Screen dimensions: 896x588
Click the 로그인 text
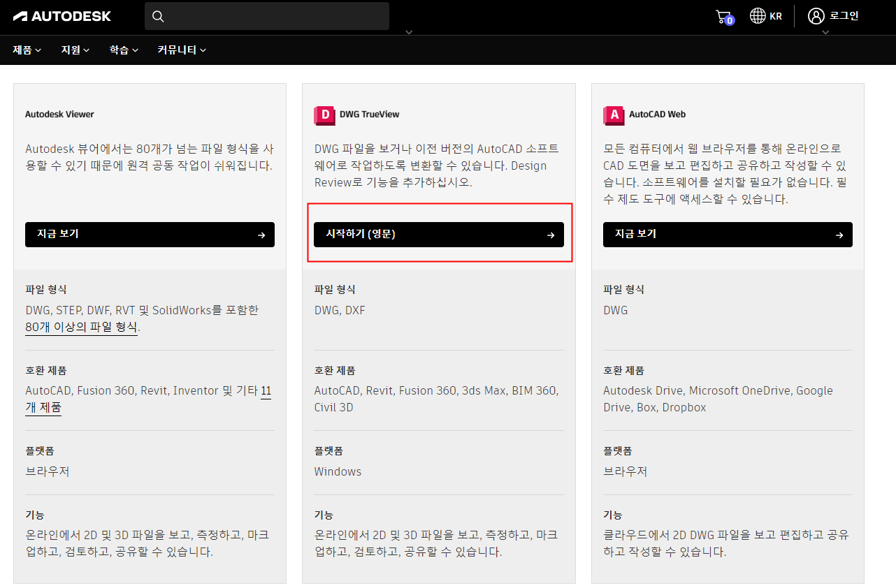[x=844, y=16]
